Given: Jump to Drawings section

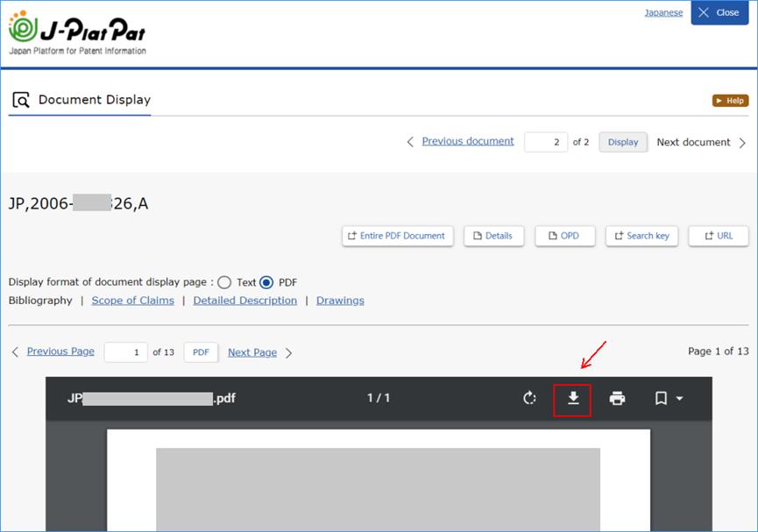Looking at the screenshot, I should tap(340, 301).
